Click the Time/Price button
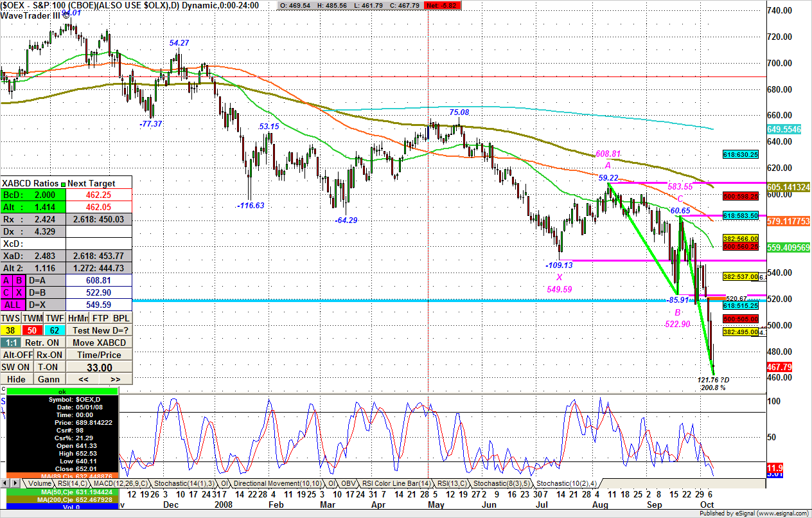 tap(100, 354)
